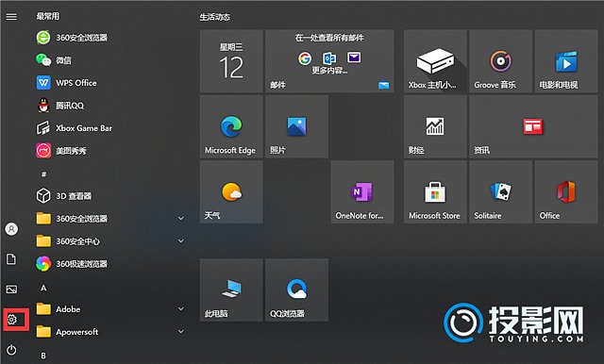This screenshot has width=604, height=364.
Task: Click the user account avatar icon
Action: 11,229
